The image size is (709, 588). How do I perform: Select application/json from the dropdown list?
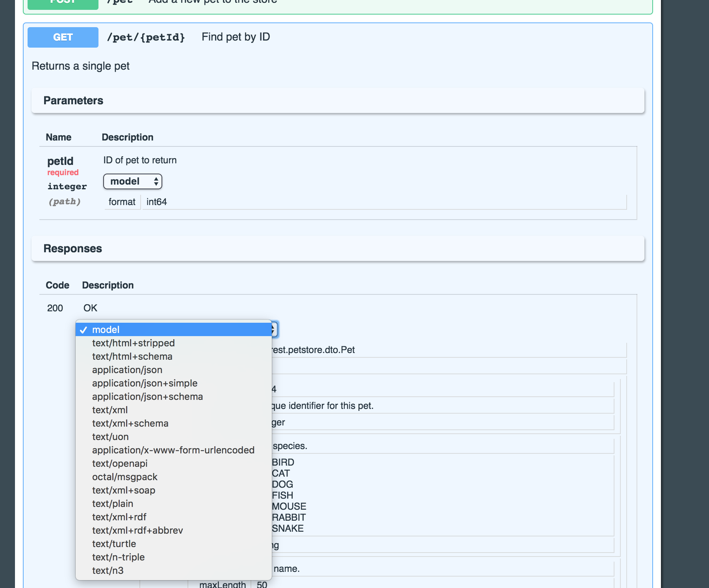point(127,370)
